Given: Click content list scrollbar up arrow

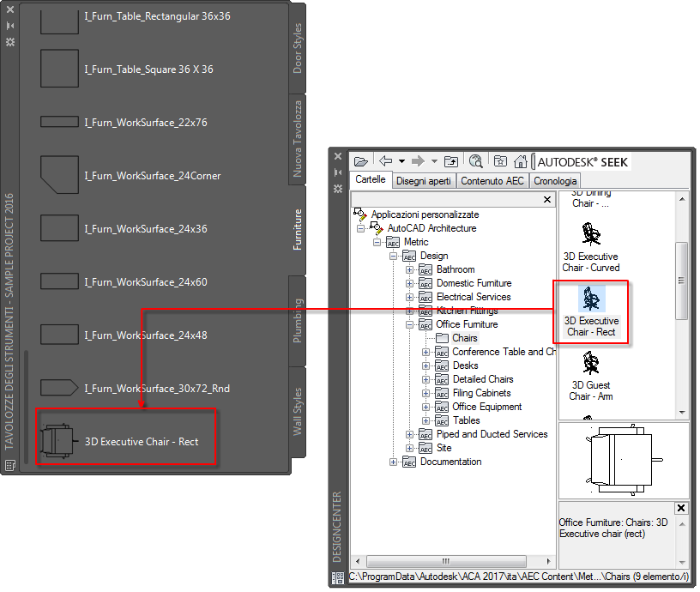Looking at the screenshot, I should click(682, 199).
